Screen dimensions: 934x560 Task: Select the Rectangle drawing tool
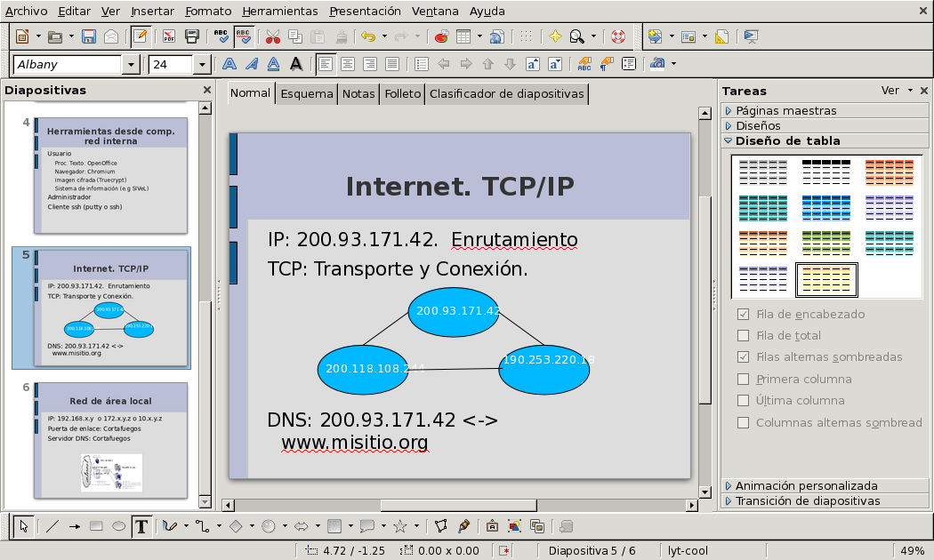[97, 526]
